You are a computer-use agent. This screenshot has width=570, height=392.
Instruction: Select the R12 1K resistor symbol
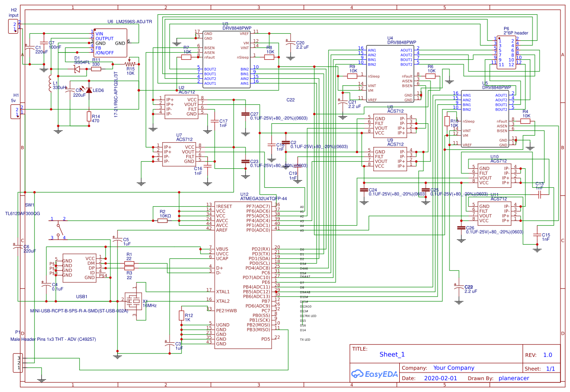[181, 315]
